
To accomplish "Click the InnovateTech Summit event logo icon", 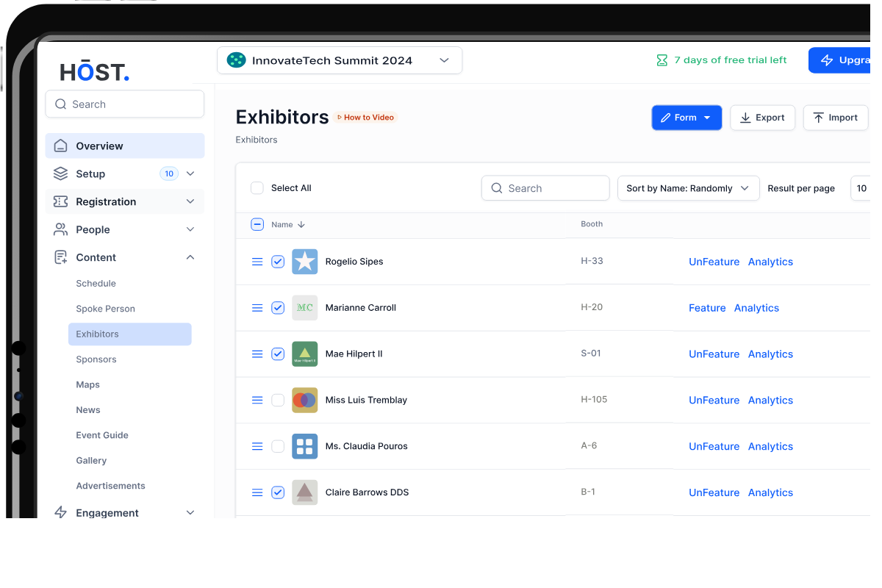I will coord(236,60).
